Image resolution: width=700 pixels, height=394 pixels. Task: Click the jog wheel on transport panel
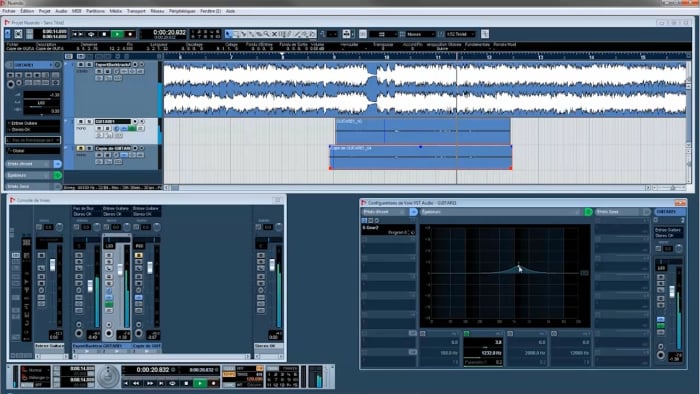[x=108, y=376]
